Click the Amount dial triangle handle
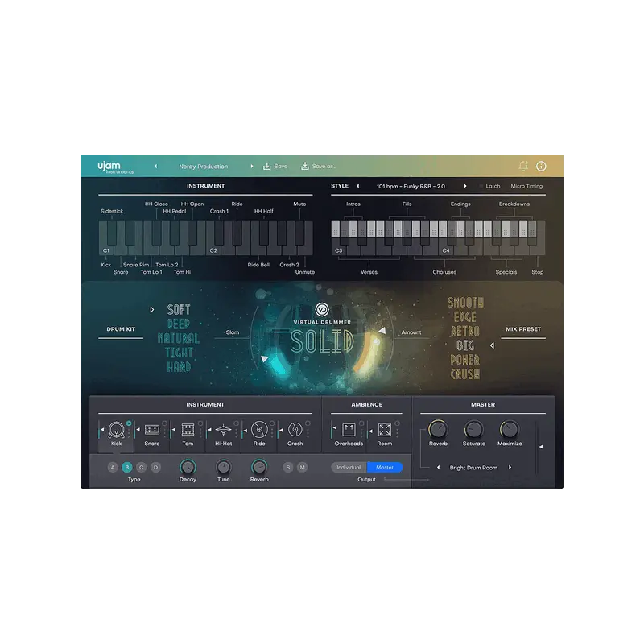 coord(382,330)
